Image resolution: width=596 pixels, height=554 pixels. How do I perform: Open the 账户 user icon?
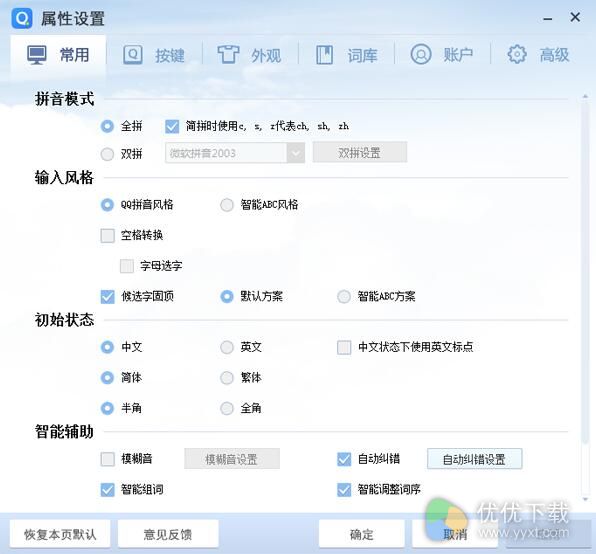click(x=421, y=54)
